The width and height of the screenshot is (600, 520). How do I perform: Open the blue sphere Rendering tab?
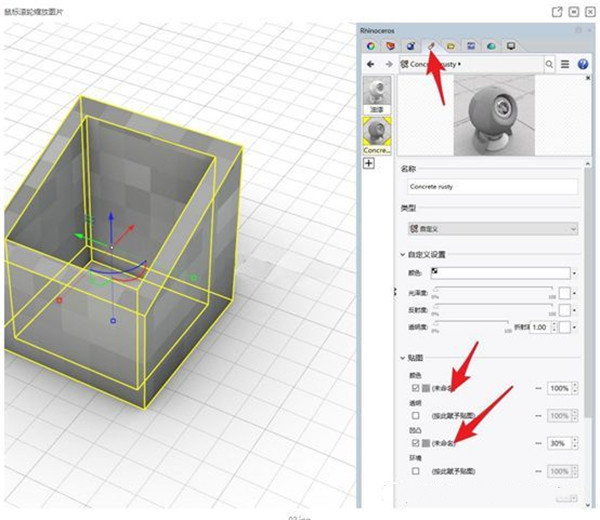coord(411,46)
